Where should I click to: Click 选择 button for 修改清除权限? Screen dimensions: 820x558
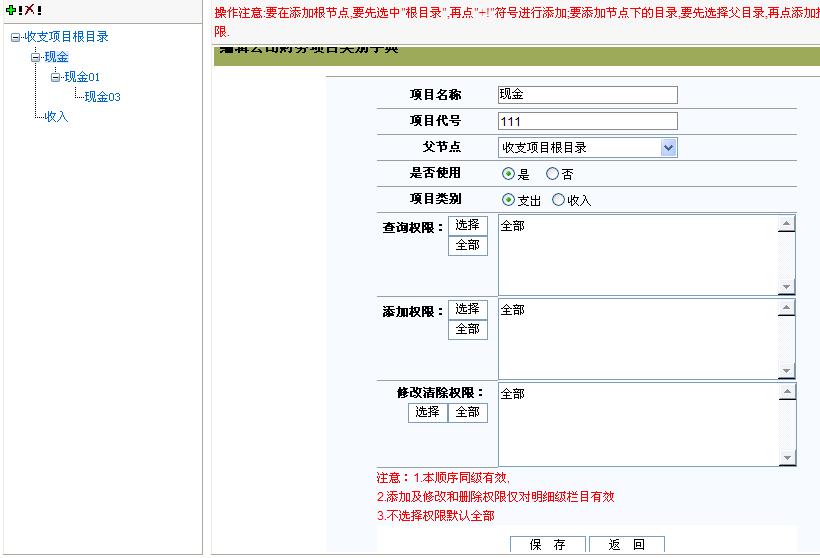(427, 412)
